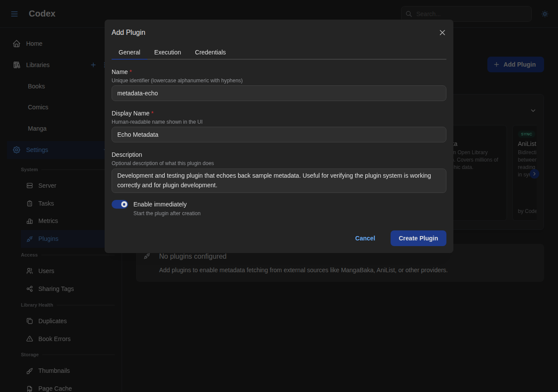558x392 pixels.
Task: Click inside the Display Name field
Action: click(279, 135)
